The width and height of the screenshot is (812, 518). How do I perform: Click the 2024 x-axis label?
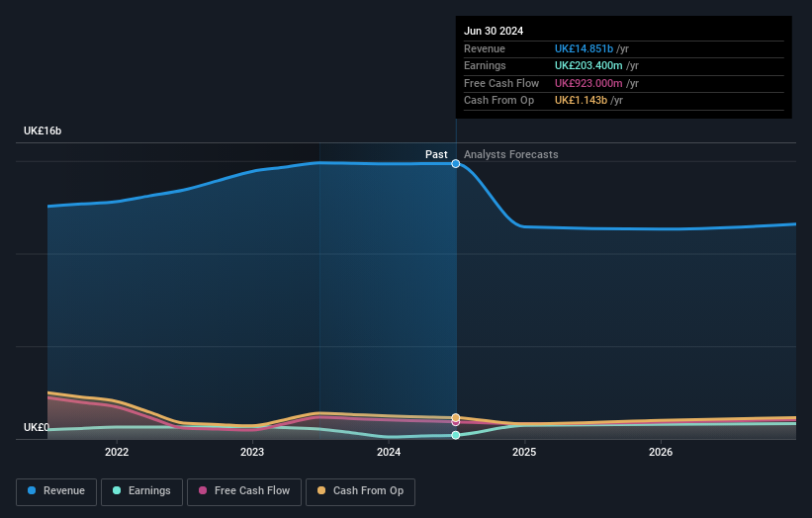[x=389, y=452]
